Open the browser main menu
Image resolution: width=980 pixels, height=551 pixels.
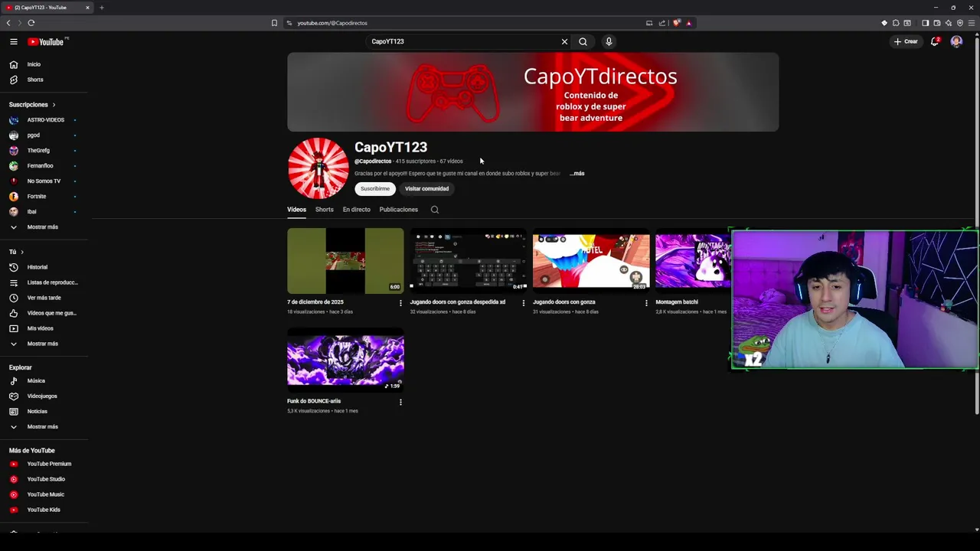point(972,23)
